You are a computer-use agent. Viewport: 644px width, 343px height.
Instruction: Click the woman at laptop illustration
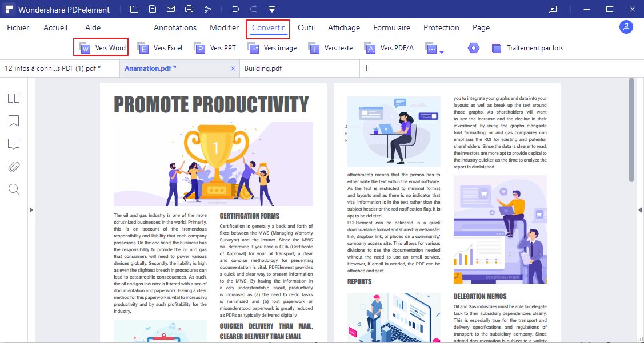[394, 131]
